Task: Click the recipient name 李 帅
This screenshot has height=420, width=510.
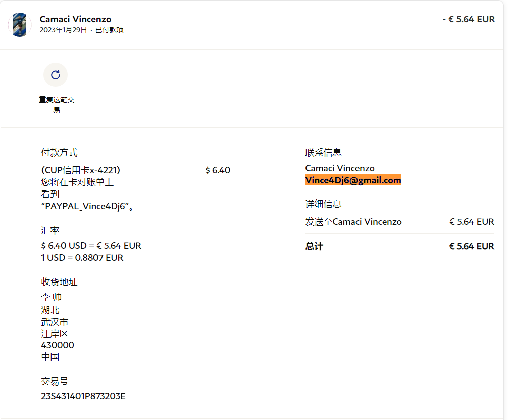Action: (x=52, y=297)
